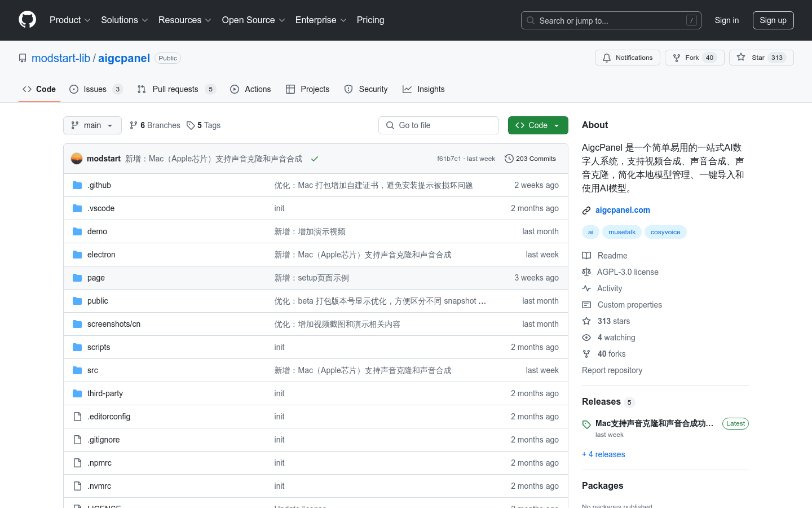812x508 pixels.
Task: Click the Notifications button
Action: pyautogui.click(x=628, y=58)
